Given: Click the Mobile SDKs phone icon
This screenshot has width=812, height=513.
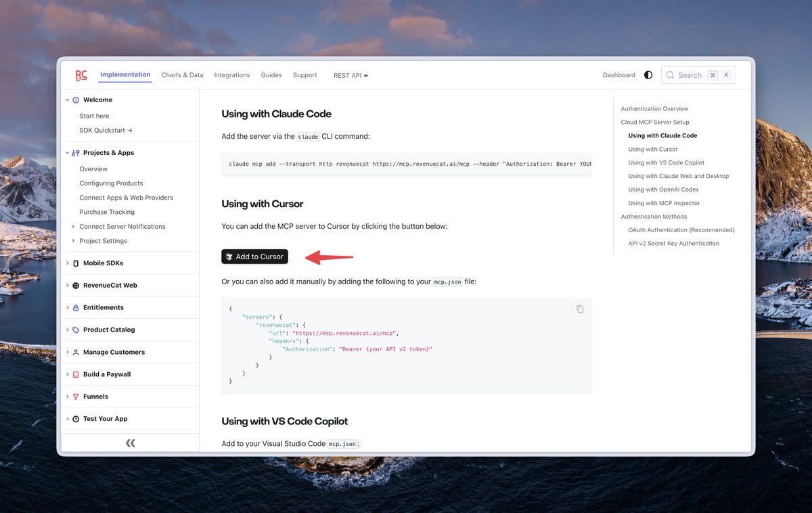Looking at the screenshot, I should (x=76, y=263).
